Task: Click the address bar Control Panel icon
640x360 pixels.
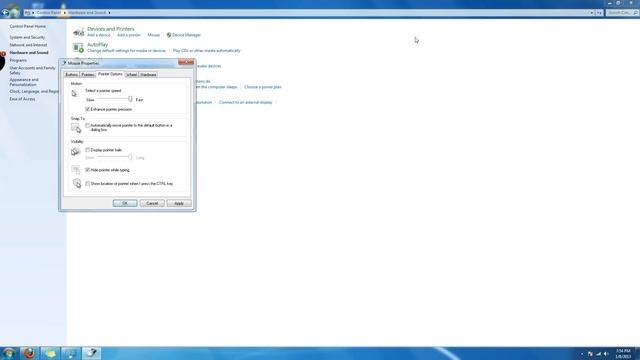Action: pyautogui.click(x=27, y=13)
